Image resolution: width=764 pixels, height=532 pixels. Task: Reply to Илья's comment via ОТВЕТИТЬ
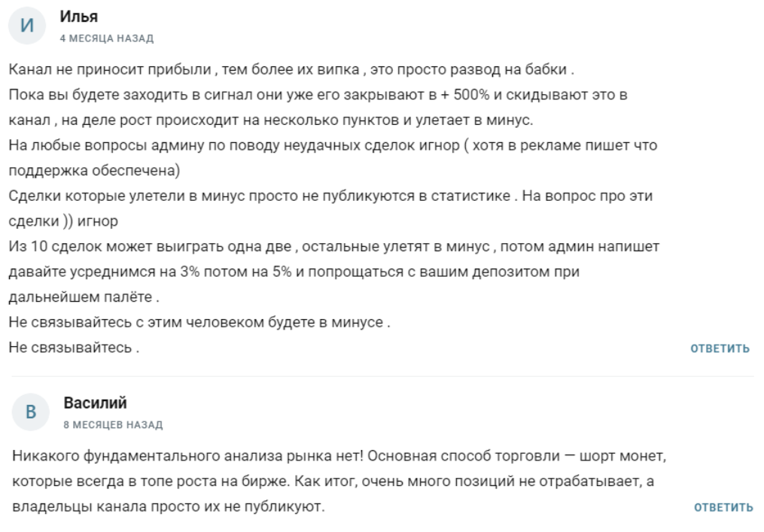720,348
